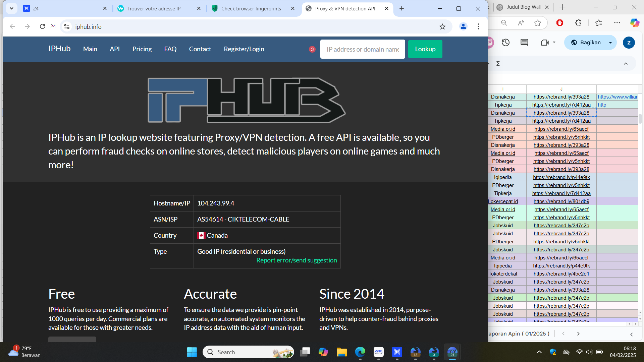The image size is (644, 362).
Task: Reload the iphub.info page
Action: pyautogui.click(x=42, y=26)
